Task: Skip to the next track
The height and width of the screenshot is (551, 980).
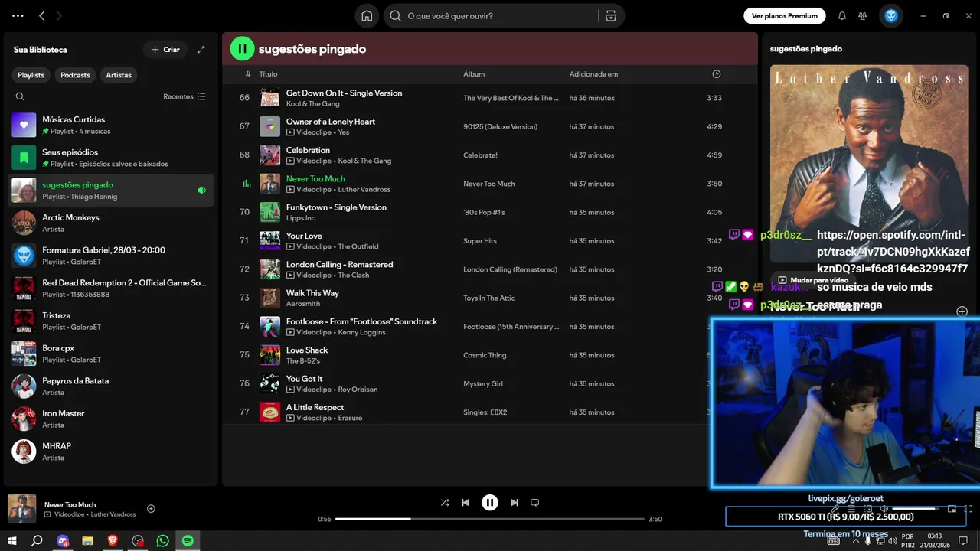Action: click(514, 503)
